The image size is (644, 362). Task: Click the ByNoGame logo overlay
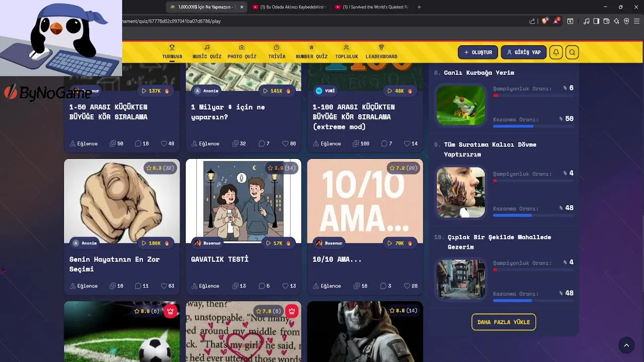click(49, 93)
